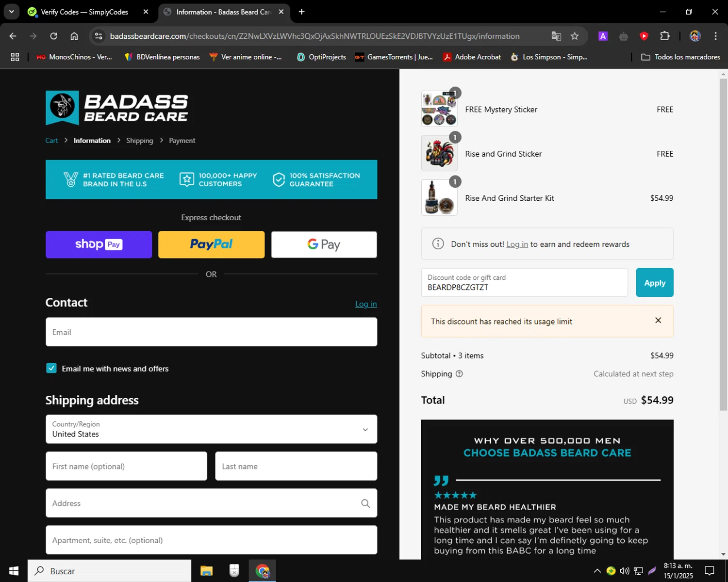The height and width of the screenshot is (582, 728).
Task: Click the Apartment, suite field
Action: coord(211,540)
